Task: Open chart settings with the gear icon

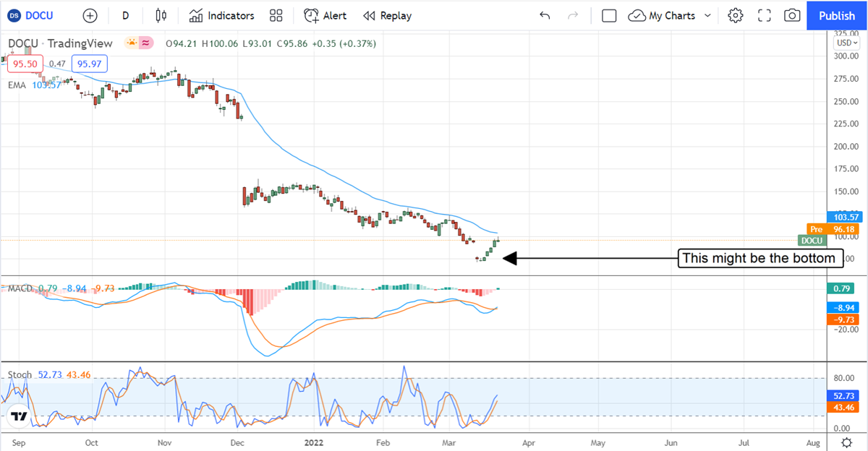Action: [736, 15]
